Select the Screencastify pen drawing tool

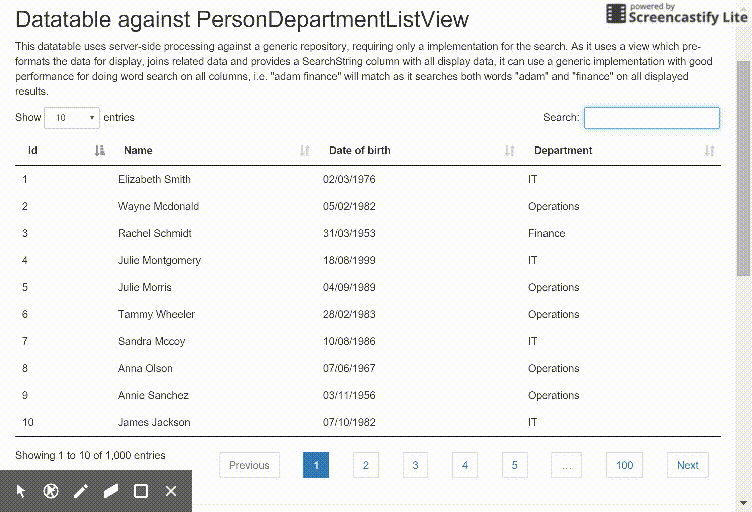tap(81, 491)
